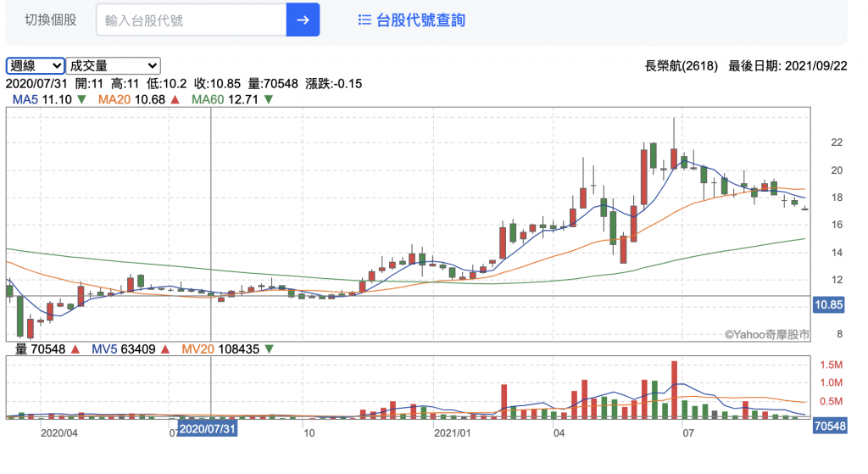The image size is (868, 474).
Task: Click the blue arrow submit button
Action: [x=303, y=20]
